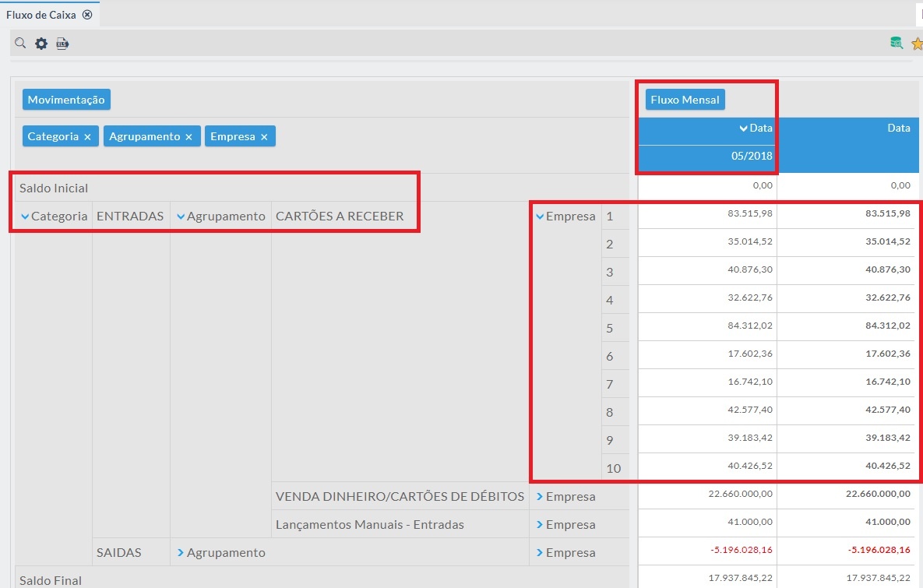Click 35.014,52 in the 05/2018 column
The width and height of the screenshot is (923, 588).
click(x=750, y=241)
